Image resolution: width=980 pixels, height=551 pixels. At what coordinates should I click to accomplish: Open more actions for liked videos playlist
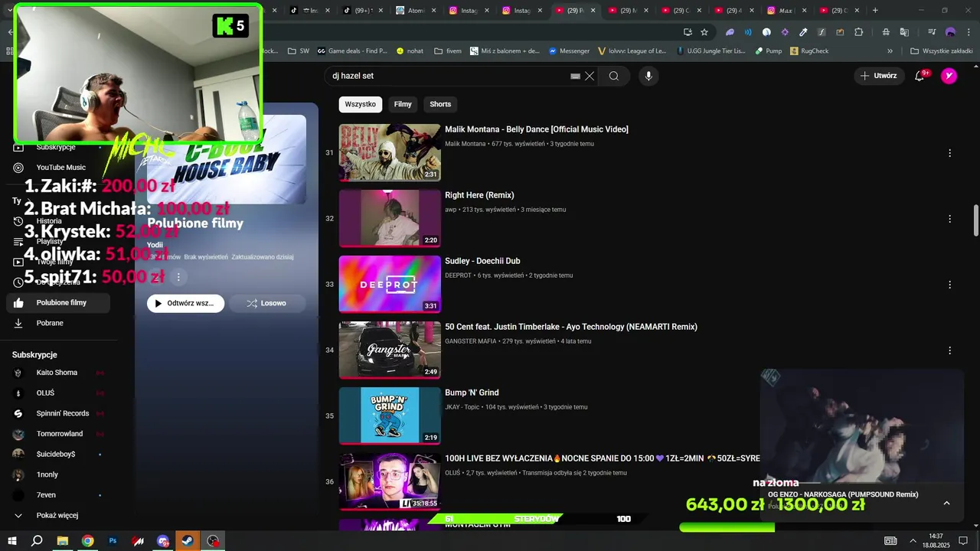(x=178, y=277)
